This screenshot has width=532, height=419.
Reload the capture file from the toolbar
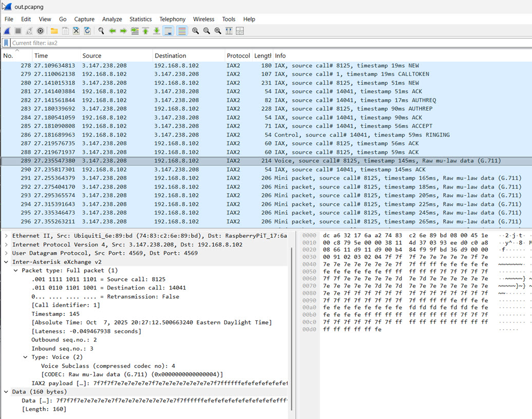click(x=87, y=31)
